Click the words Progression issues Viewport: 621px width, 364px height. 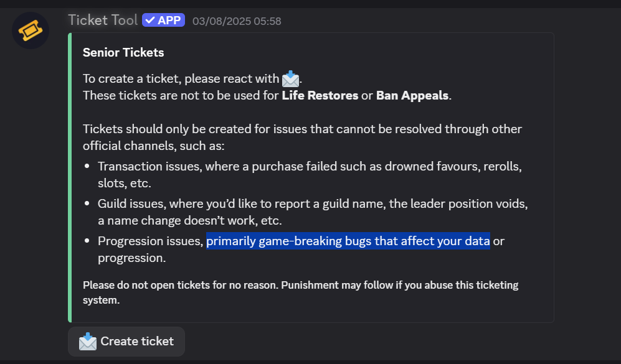point(150,241)
